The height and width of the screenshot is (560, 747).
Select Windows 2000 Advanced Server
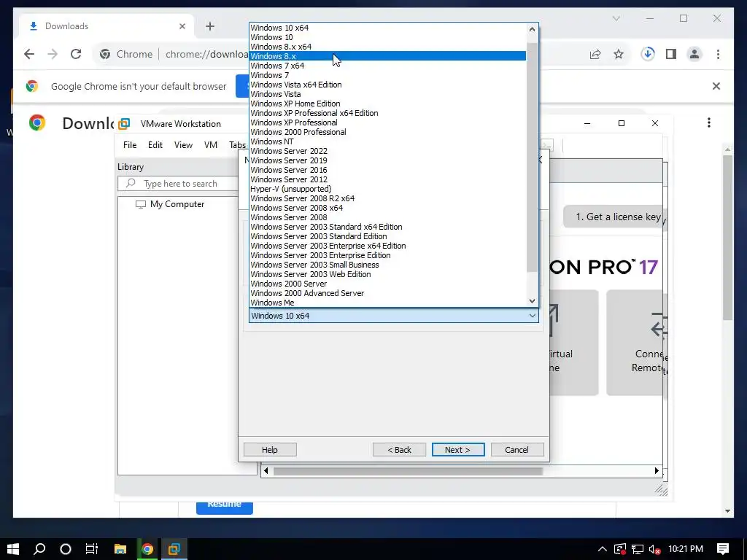pyautogui.click(x=387, y=293)
